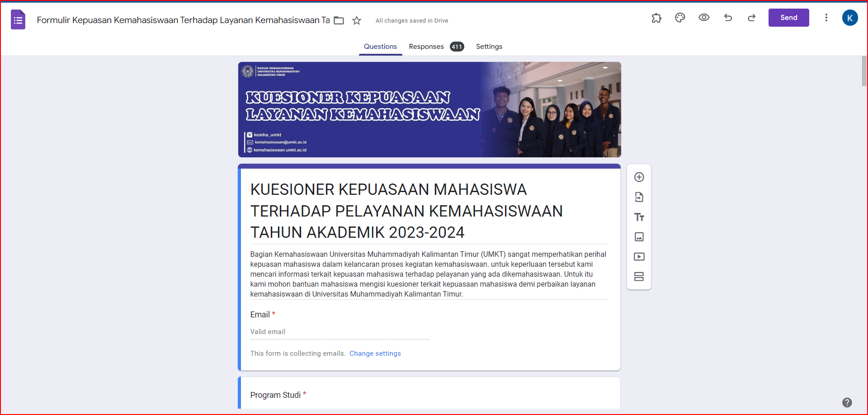This screenshot has width=868, height=415.
Task: Click the Valid email input field
Action: click(340, 332)
